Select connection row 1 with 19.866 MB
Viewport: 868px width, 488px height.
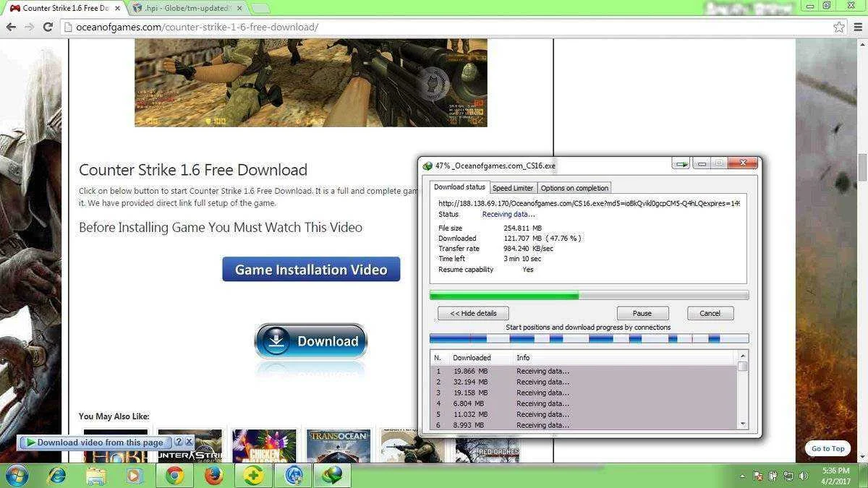click(x=583, y=371)
